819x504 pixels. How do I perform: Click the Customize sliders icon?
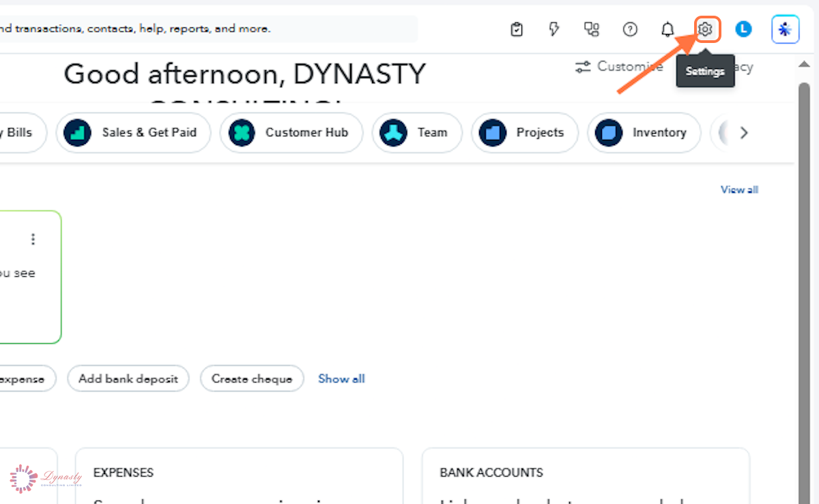(x=583, y=67)
